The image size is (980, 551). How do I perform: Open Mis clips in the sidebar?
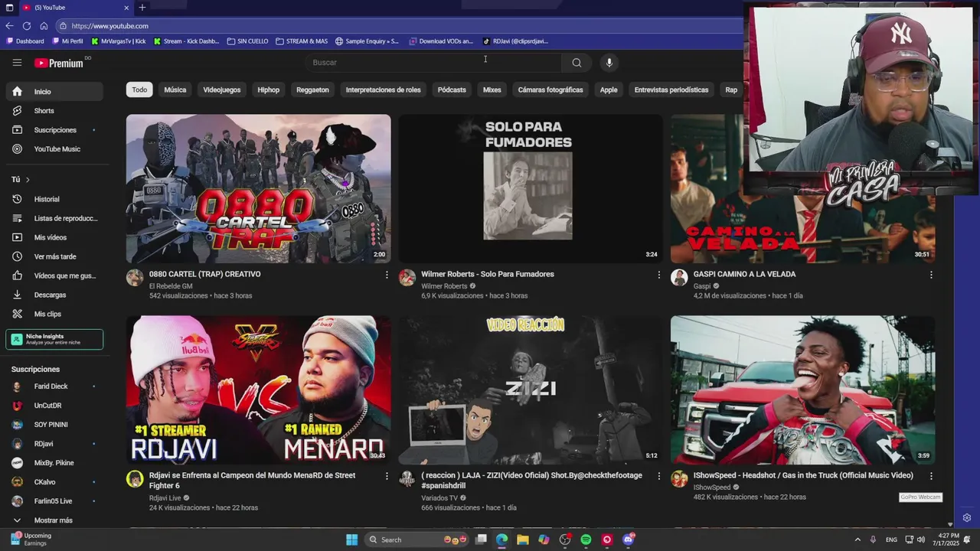[54, 314]
